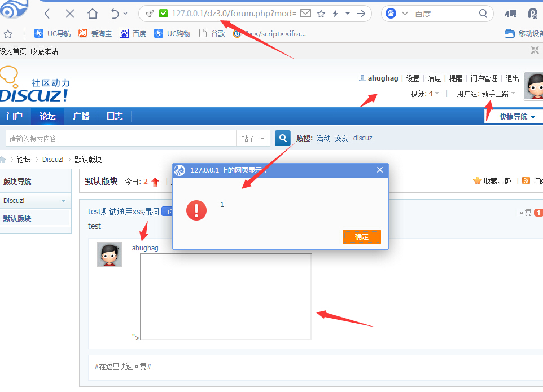Click the post author avatar thumbnail
Screen dimensions: 543x392
110,254
